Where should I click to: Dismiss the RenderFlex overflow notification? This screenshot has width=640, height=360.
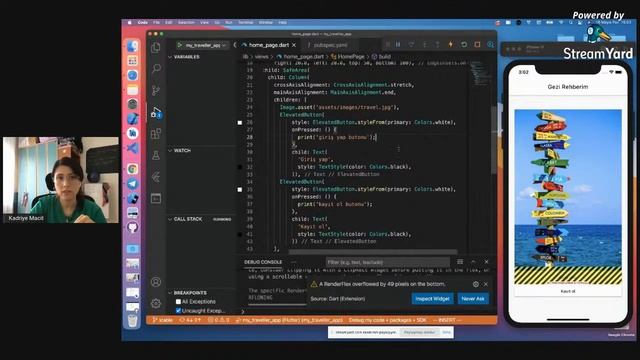486,284
